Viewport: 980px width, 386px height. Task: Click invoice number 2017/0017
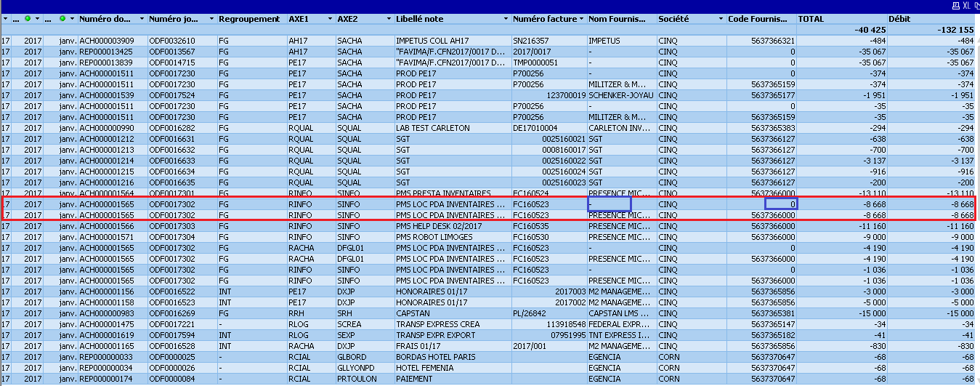click(532, 52)
